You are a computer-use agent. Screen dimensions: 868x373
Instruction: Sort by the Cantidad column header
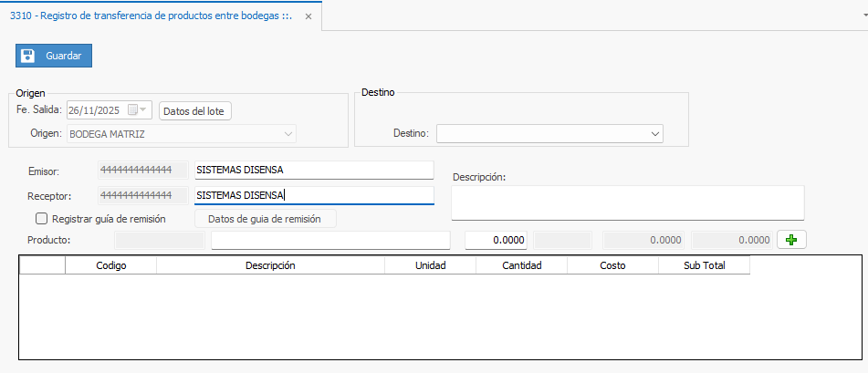tap(521, 265)
